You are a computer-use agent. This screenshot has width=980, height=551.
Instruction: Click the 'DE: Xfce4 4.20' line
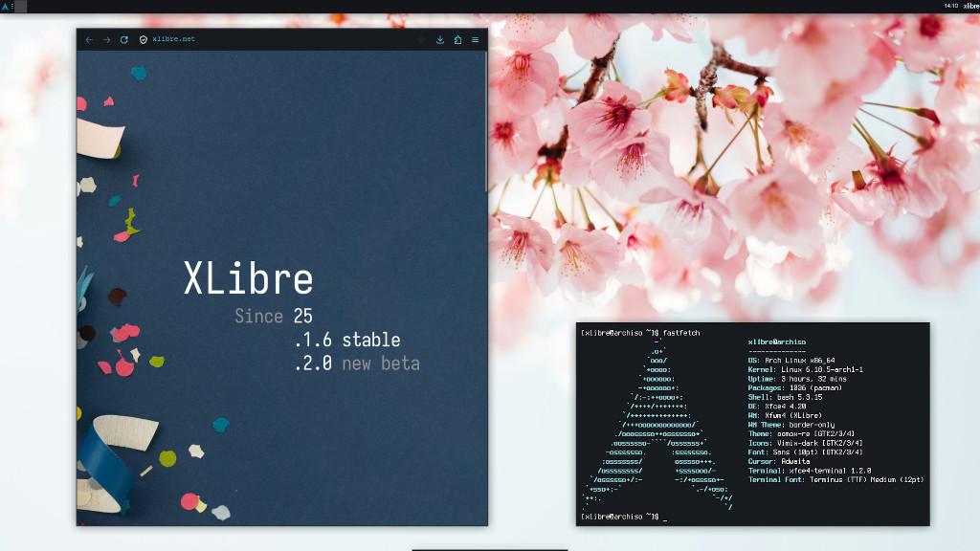tap(777, 406)
